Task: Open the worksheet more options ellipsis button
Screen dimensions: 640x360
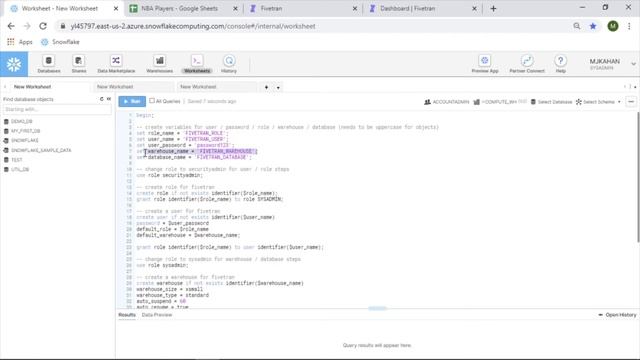Action: coord(631,102)
